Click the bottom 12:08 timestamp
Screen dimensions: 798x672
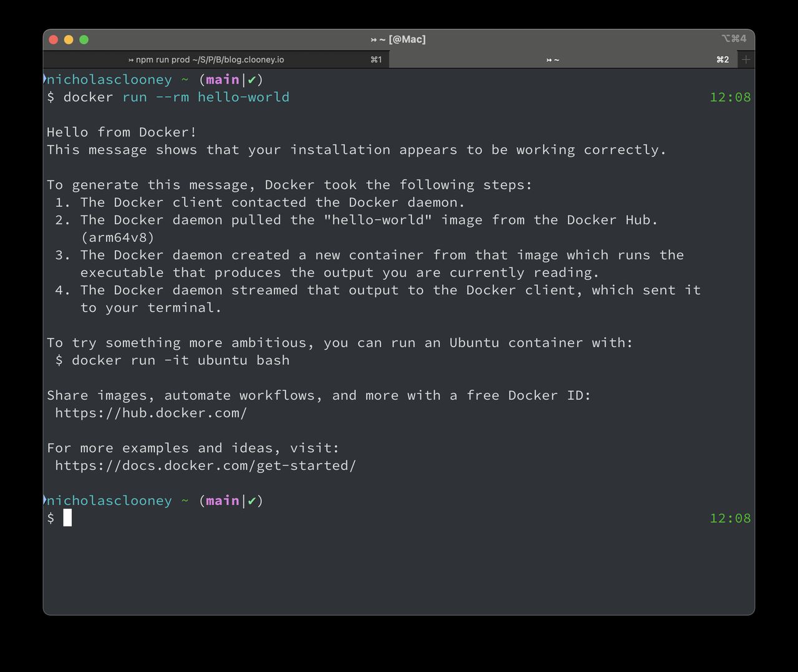tap(730, 519)
